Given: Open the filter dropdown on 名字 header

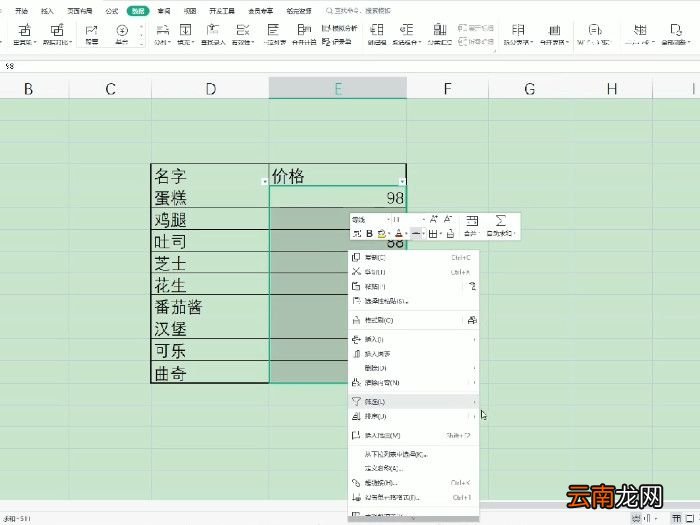Looking at the screenshot, I should 264,181.
